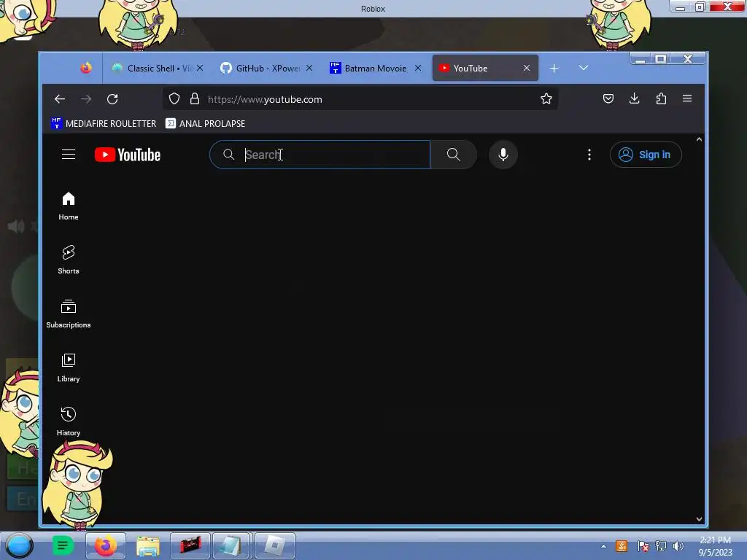Close the Batman Movoie tab

(418, 68)
